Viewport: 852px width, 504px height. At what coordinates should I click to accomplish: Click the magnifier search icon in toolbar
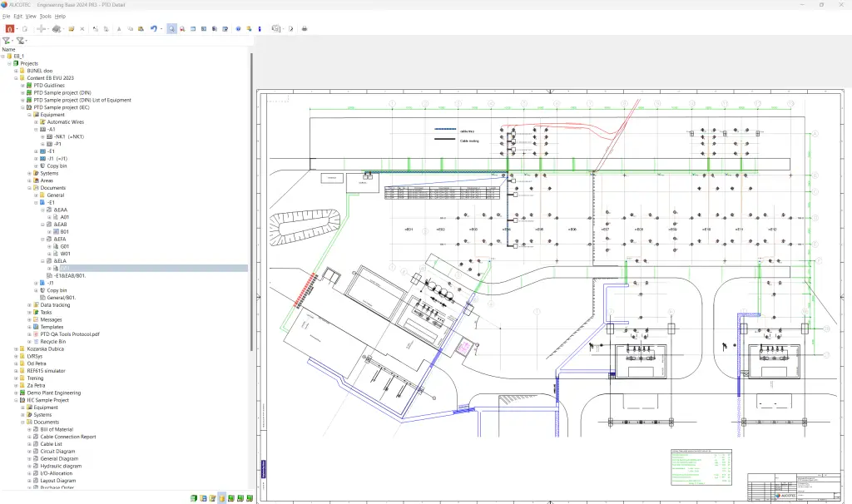click(171, 28)
